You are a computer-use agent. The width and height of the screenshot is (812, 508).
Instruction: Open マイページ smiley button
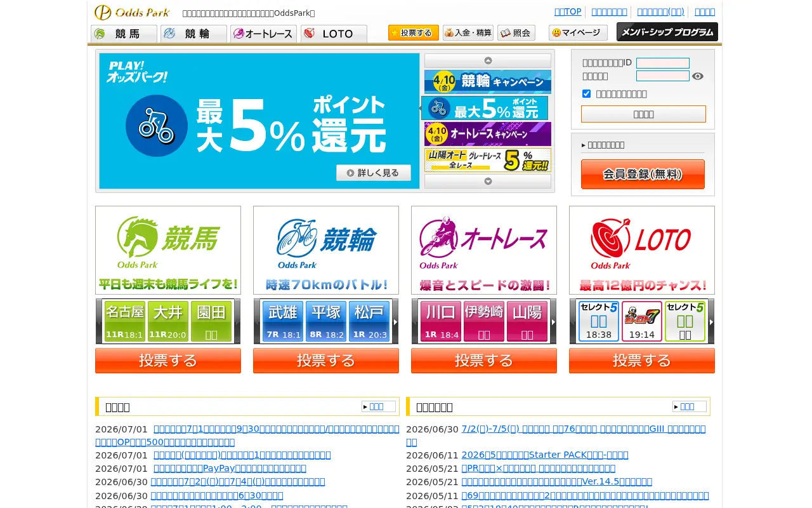(578, 33)
